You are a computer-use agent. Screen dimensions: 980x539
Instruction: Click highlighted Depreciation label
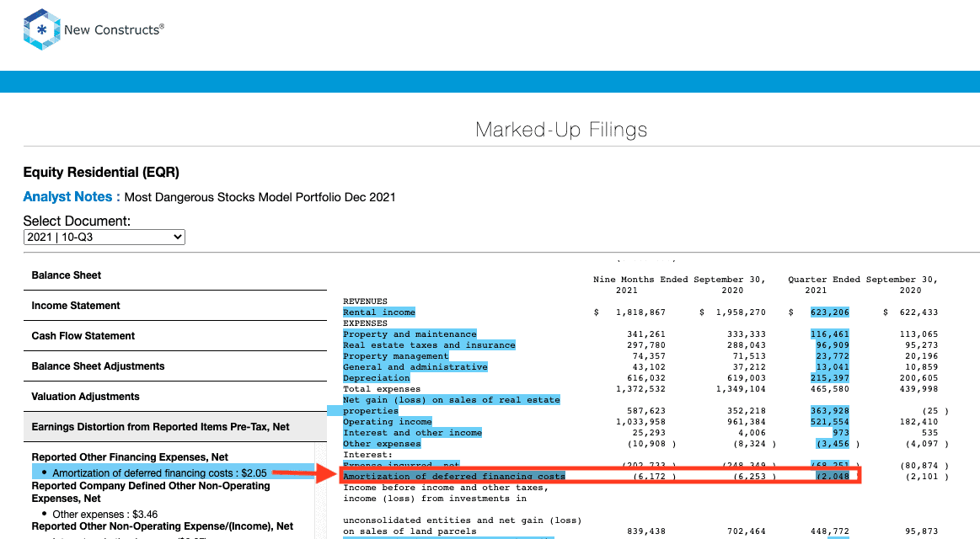(x=377, y=378)
